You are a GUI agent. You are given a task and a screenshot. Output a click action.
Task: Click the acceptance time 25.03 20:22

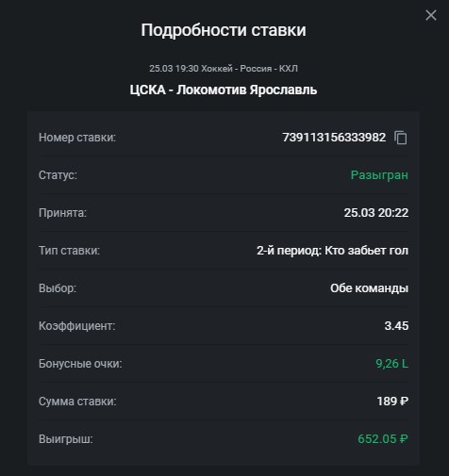pyautogui.click(x=376, y=213)
